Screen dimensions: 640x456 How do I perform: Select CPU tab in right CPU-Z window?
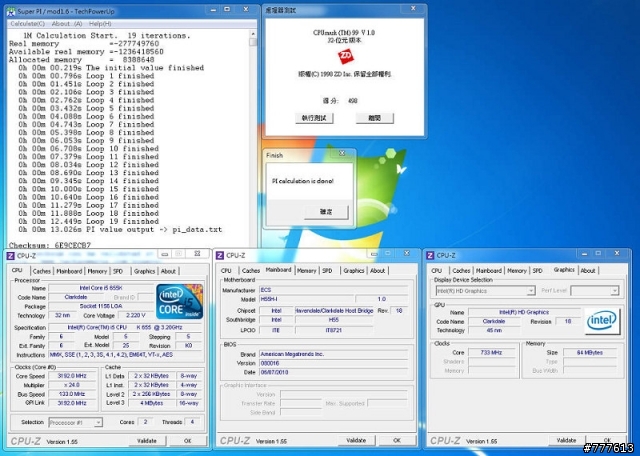(437, 271)
